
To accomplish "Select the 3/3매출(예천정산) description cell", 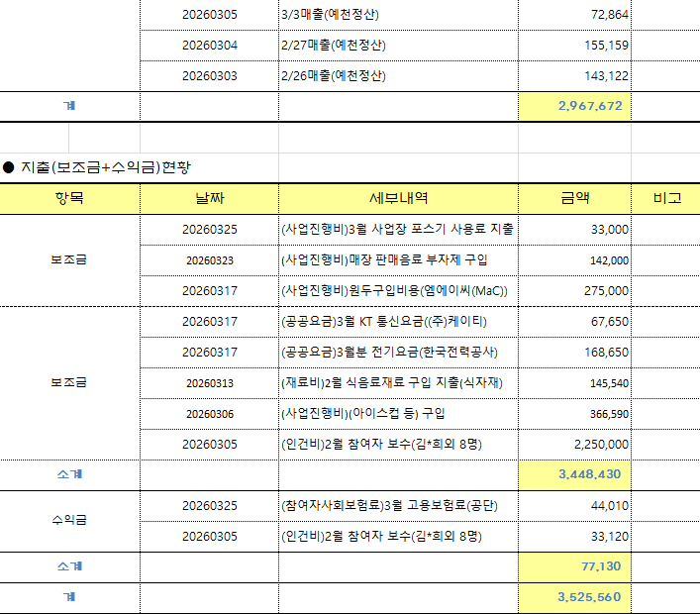I will coord(398,15).
